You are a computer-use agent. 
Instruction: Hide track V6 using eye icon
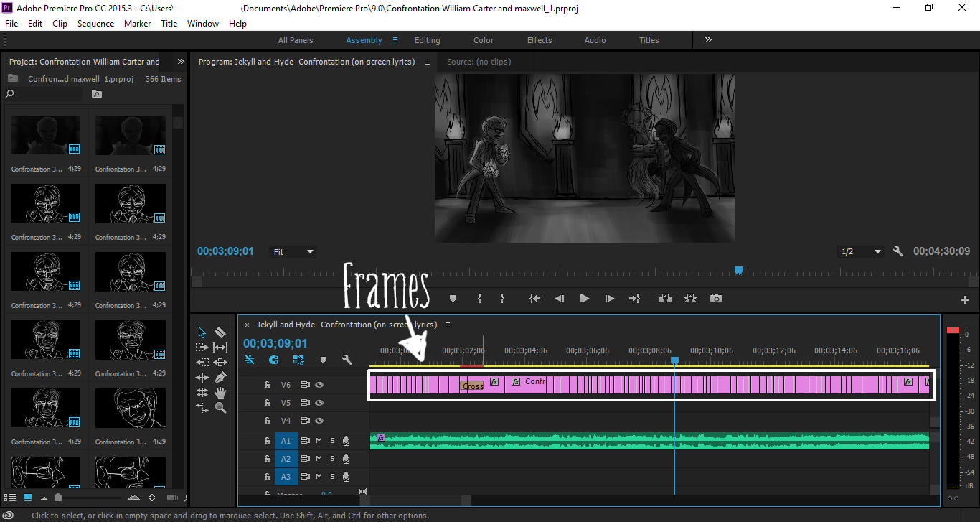(x=319, y=385)
